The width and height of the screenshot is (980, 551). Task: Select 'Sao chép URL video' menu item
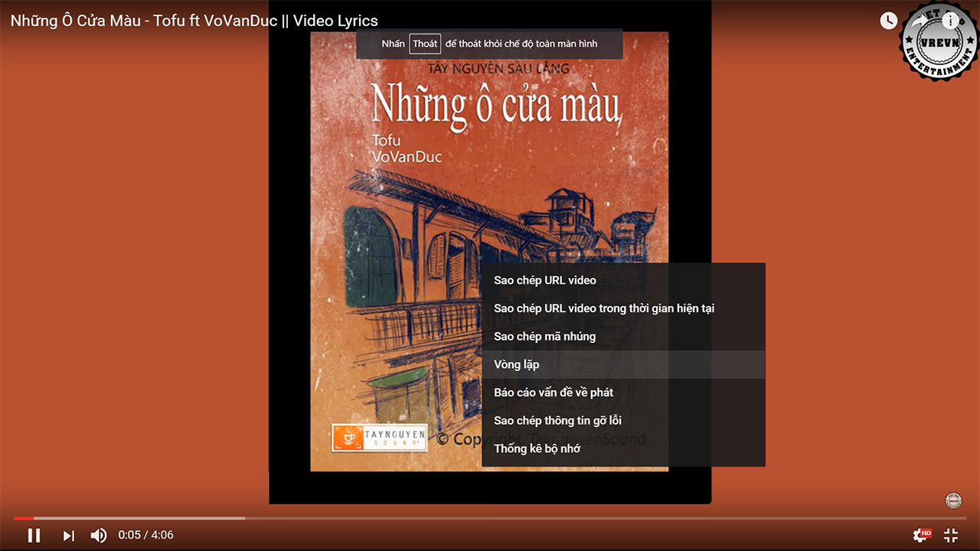click(x=623, y=280)
